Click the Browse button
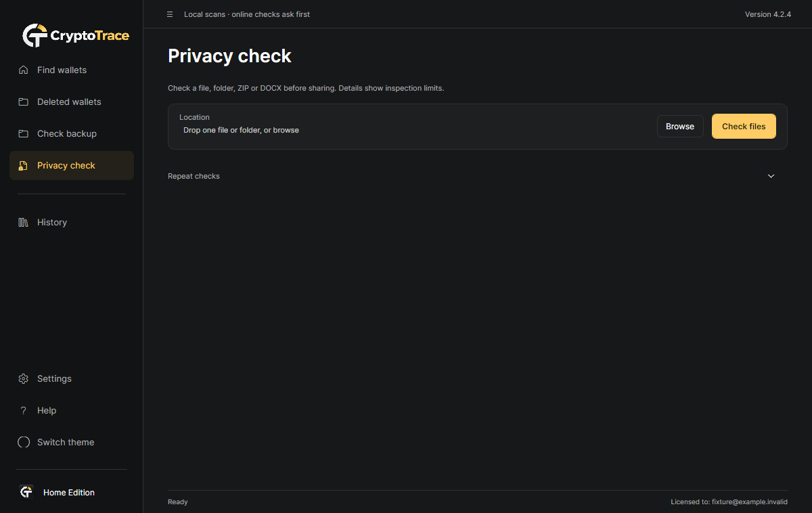The image size is (812, 513). pos(680,127)
